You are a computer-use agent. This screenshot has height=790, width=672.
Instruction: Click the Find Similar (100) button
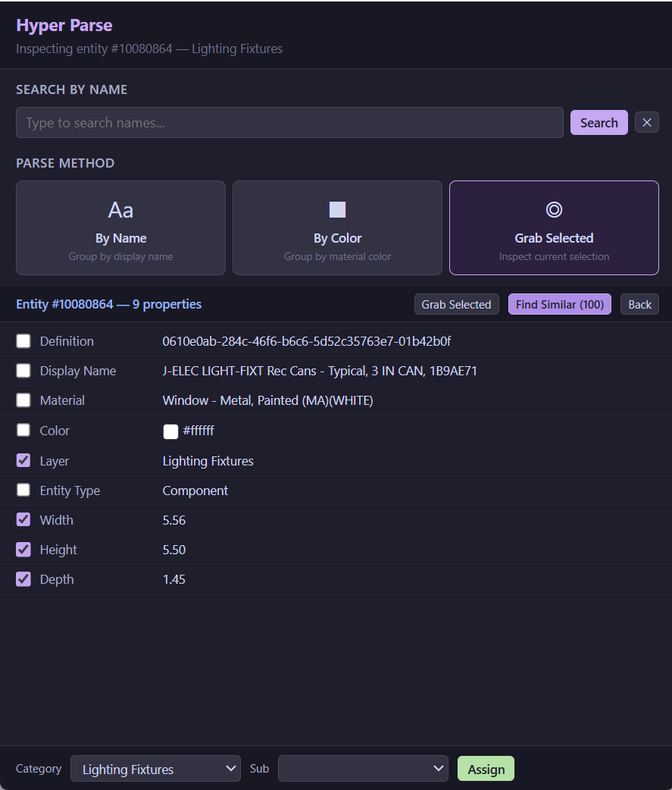559,305
